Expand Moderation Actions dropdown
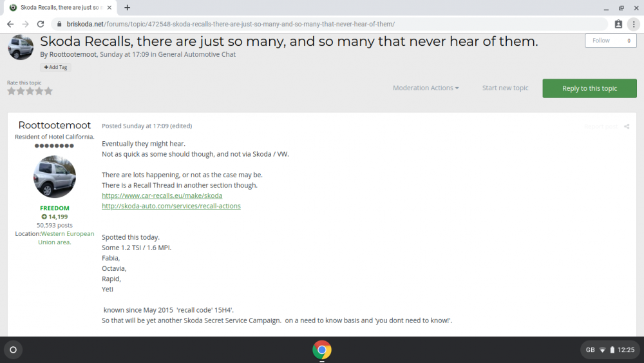This screenshot has width=644, height=363. 426,88
